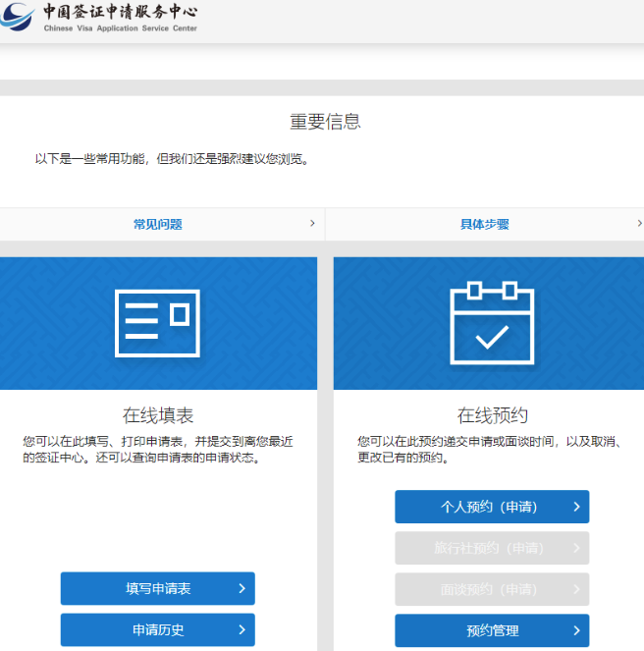Open the 预约管理 button
The image size is (644, 651).
pos(492,630)
